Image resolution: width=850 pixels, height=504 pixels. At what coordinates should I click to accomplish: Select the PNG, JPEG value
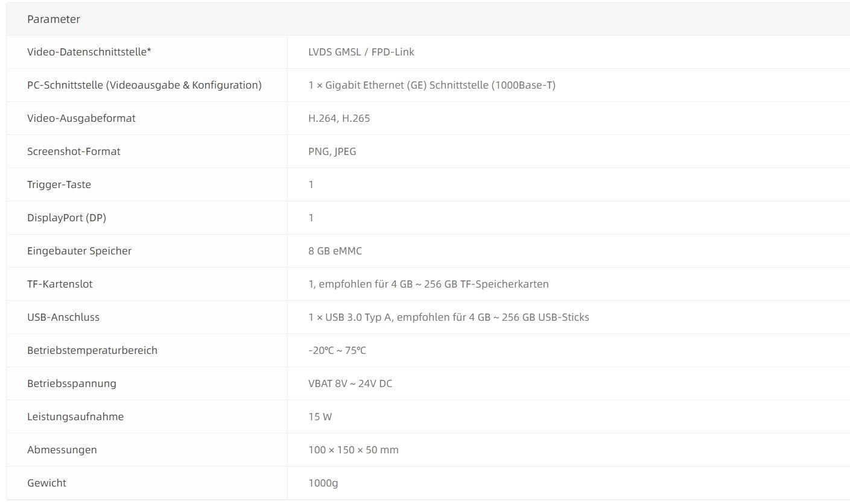click(x=332, y=151)
